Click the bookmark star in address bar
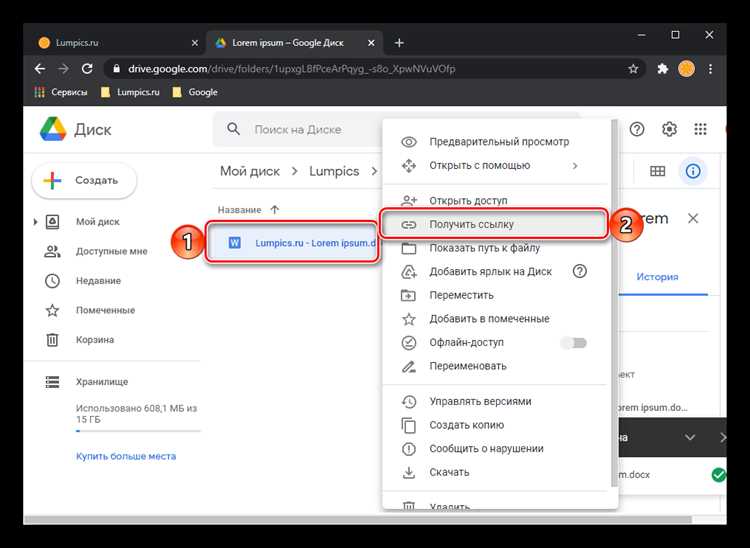This screenshot has width=750, height=548. [x=633, y=69]
